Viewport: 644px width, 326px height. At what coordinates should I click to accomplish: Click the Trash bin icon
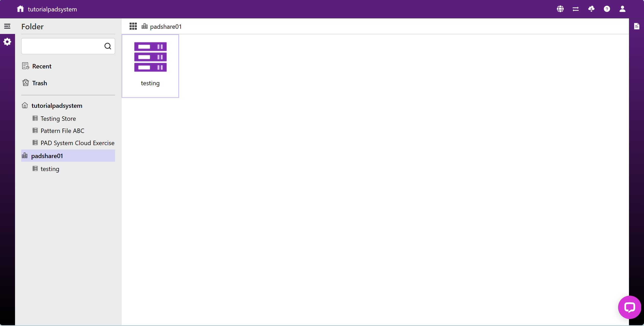[x=26, y=83]
